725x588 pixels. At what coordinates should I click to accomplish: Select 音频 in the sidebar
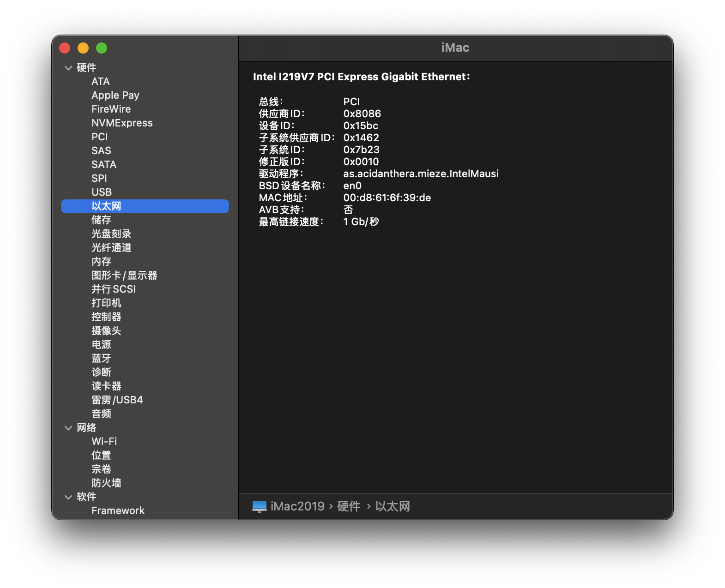145,414
